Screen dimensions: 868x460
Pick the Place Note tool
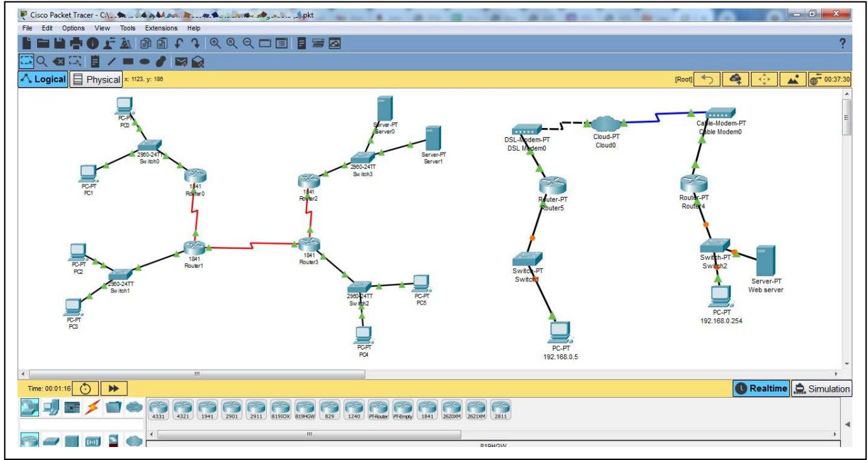tap(94, 62)
